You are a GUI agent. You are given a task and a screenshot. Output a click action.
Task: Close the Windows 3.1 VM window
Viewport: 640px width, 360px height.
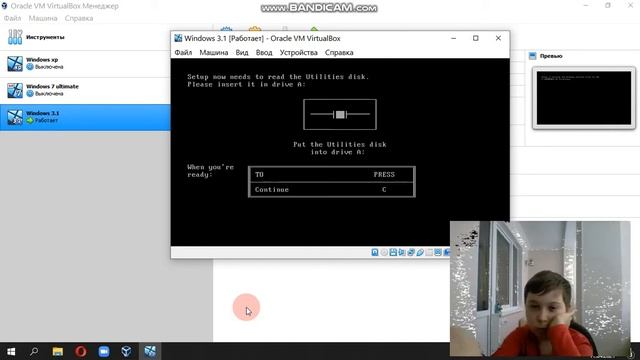click(x=498, y=38)
